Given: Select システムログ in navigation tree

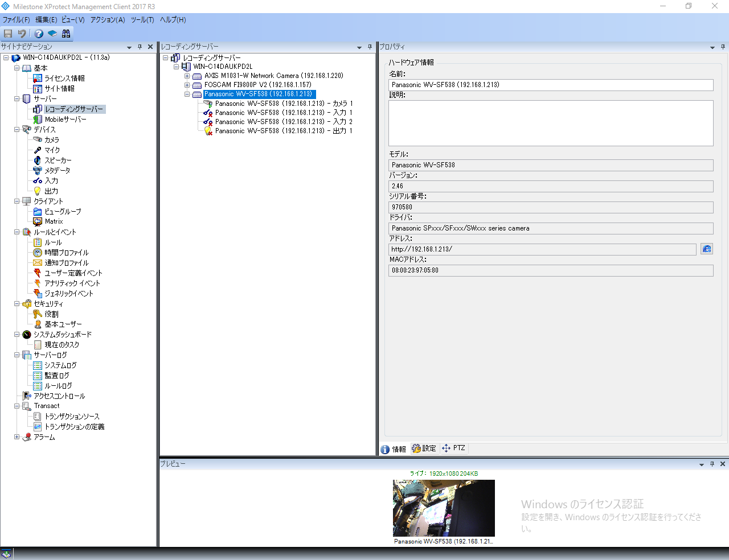Looking at the screenshot, I should [x=60, y=365].
